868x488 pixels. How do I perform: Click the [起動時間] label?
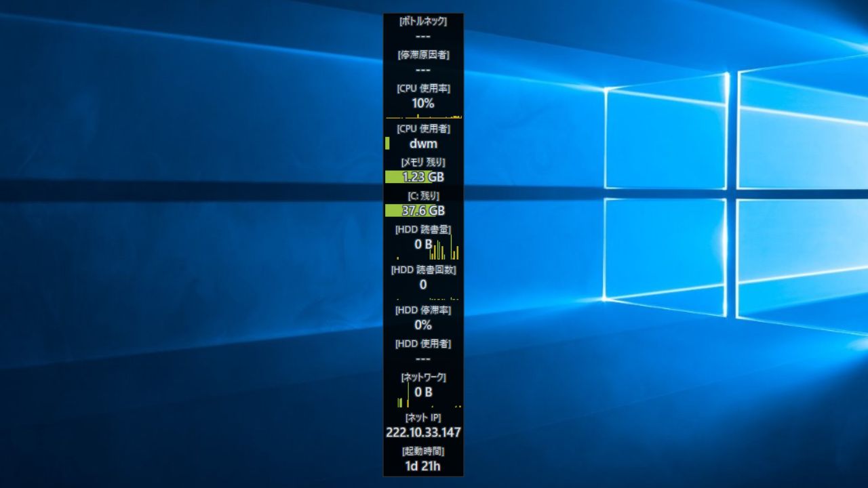point(423,450)
